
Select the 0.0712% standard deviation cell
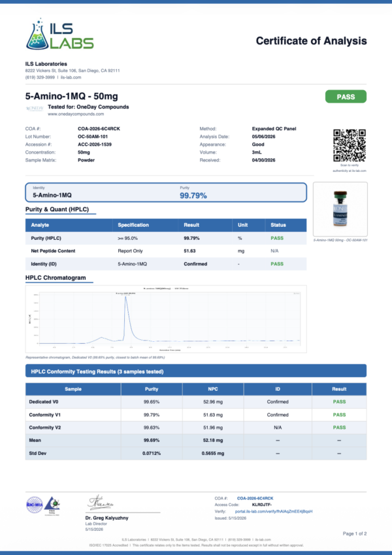152,454
